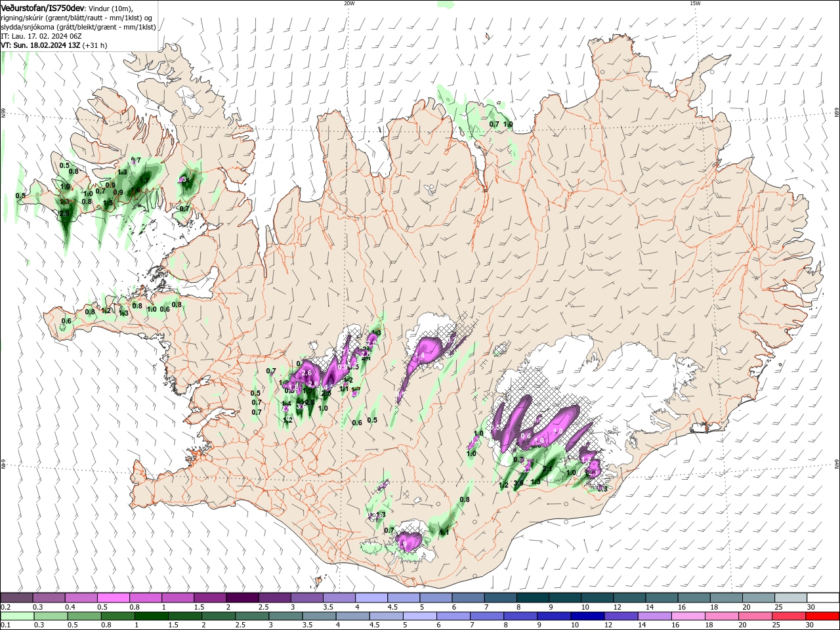Click the dark green swatch above bottom-row label 1
The image size is (840, 630).
[x=151, y=616]
